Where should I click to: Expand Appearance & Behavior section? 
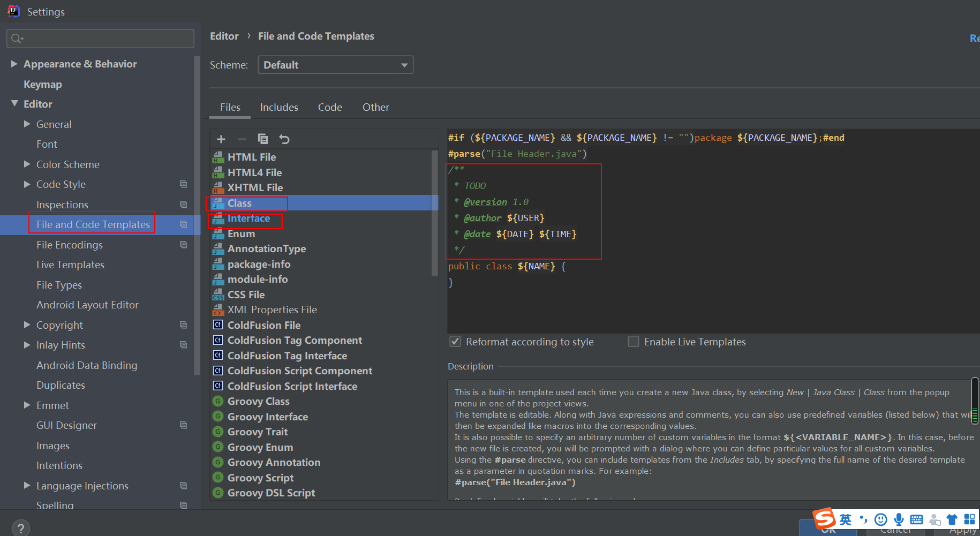14,64
